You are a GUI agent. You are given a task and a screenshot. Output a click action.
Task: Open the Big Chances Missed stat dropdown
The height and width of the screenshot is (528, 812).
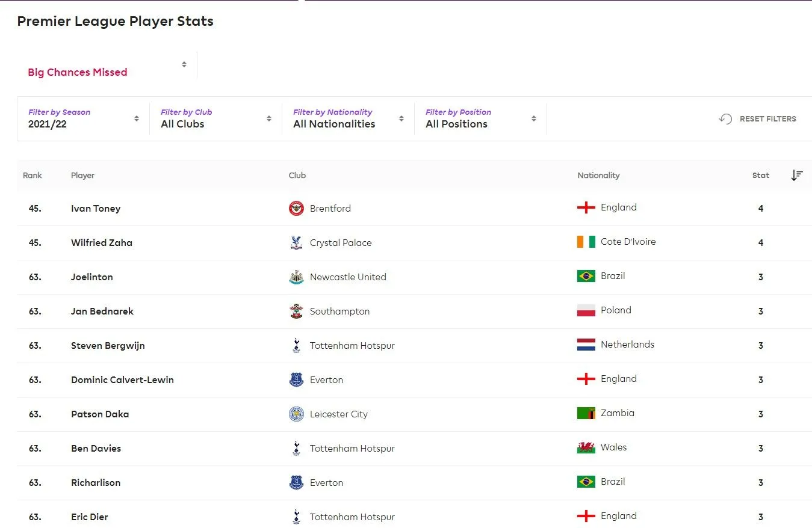tap(107, 66)
